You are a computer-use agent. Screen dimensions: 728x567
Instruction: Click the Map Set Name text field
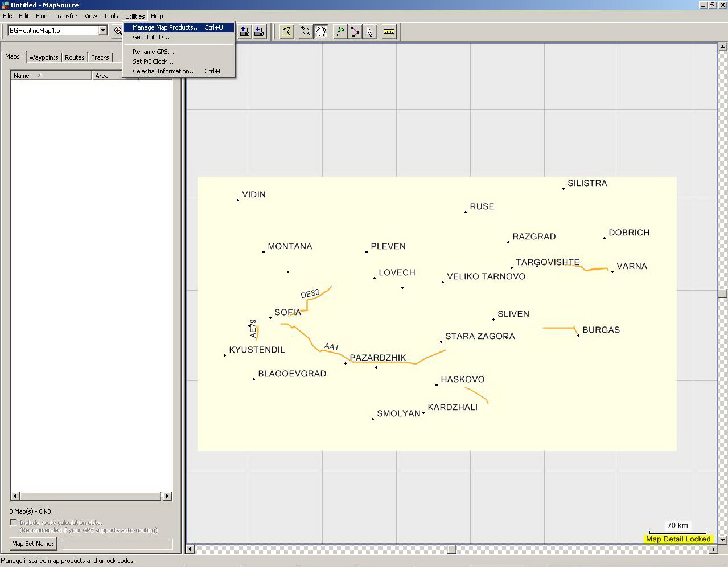(x=117, y=544)
